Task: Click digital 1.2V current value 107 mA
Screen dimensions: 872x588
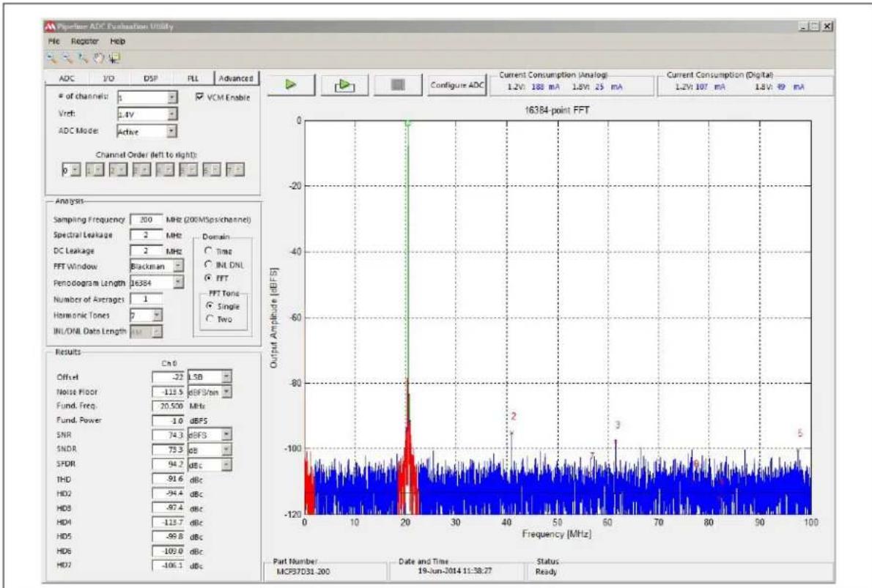Action: [x=710, y=87]
